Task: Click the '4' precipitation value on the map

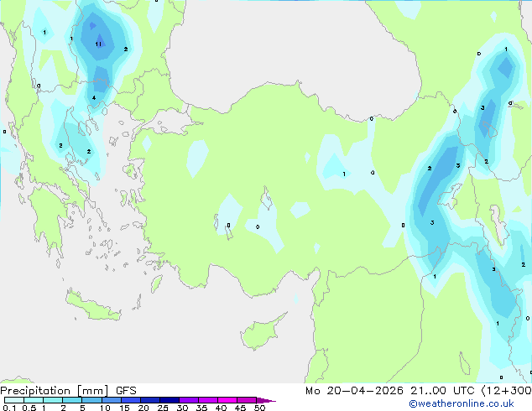Action: pos(94,98)
